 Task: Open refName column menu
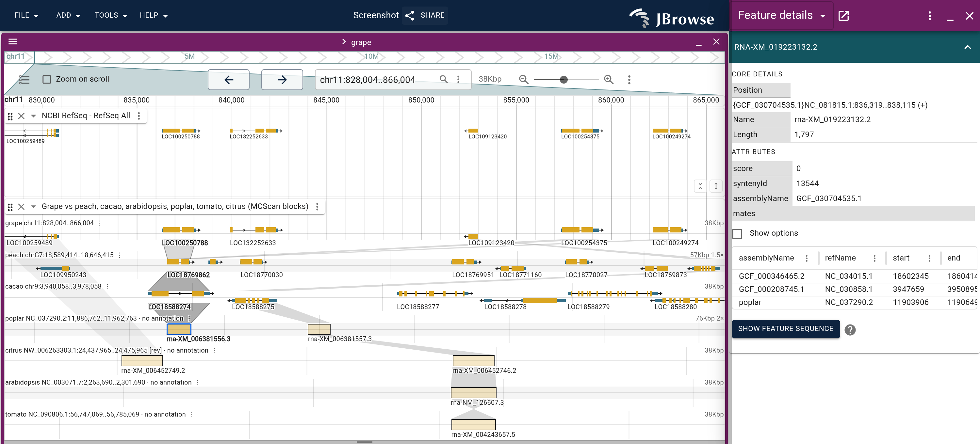click(x=874, y=258)
